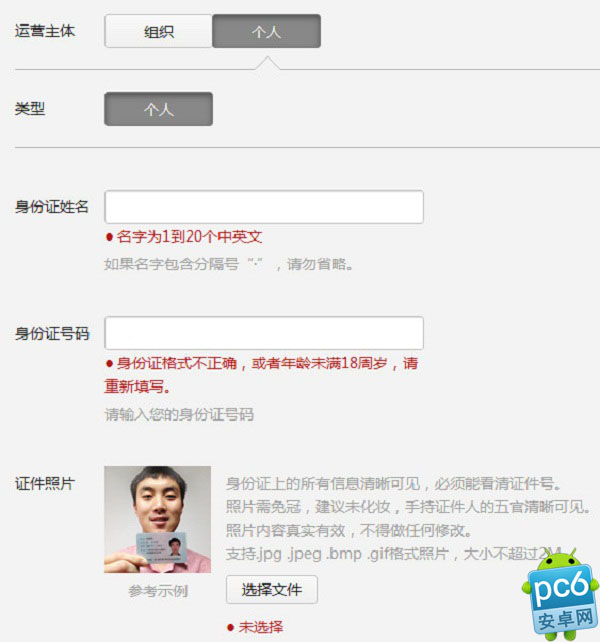Click the 身份证姓名 field label
Viewport: 600px width, 642px height.
click(52, 206)
